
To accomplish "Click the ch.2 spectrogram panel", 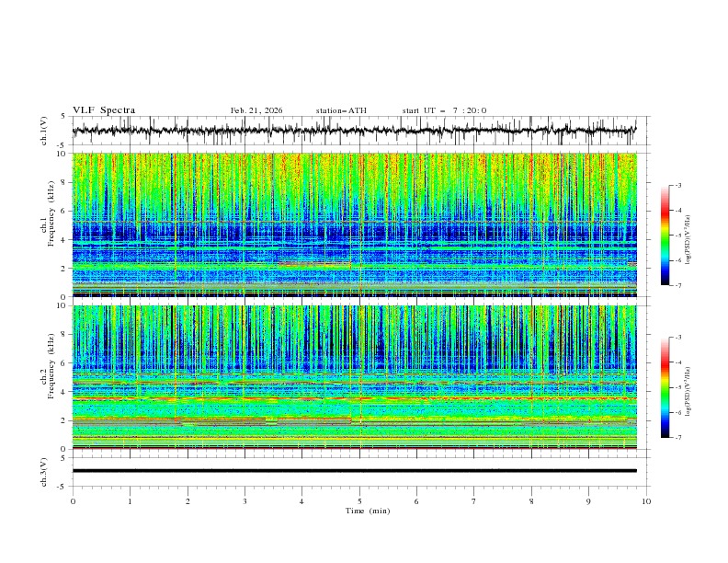I will [x=354, y=377].
